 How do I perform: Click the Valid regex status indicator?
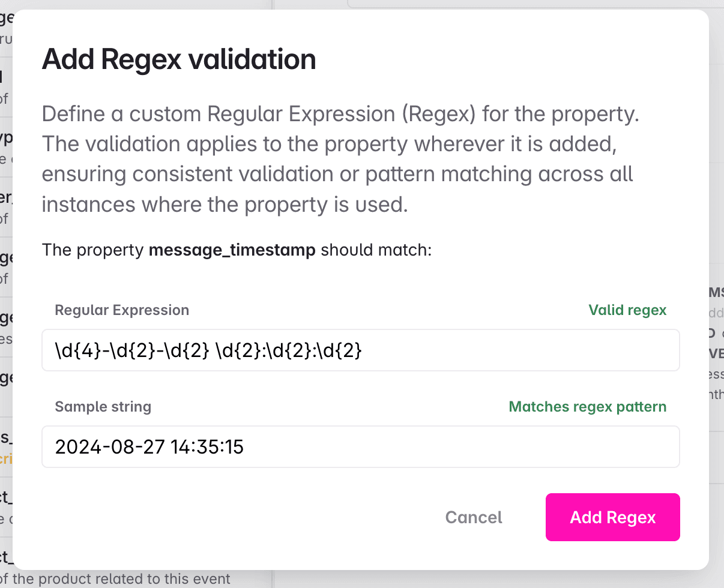627,310
